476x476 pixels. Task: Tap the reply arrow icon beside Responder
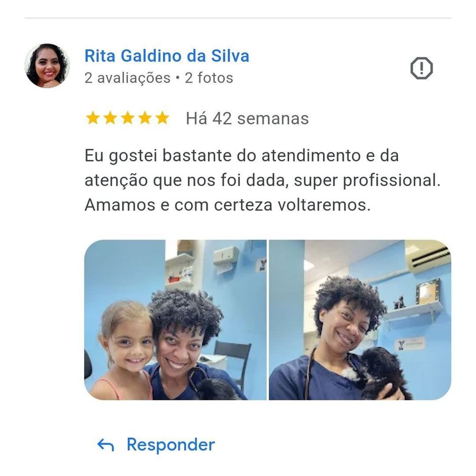tap(106, 445)
